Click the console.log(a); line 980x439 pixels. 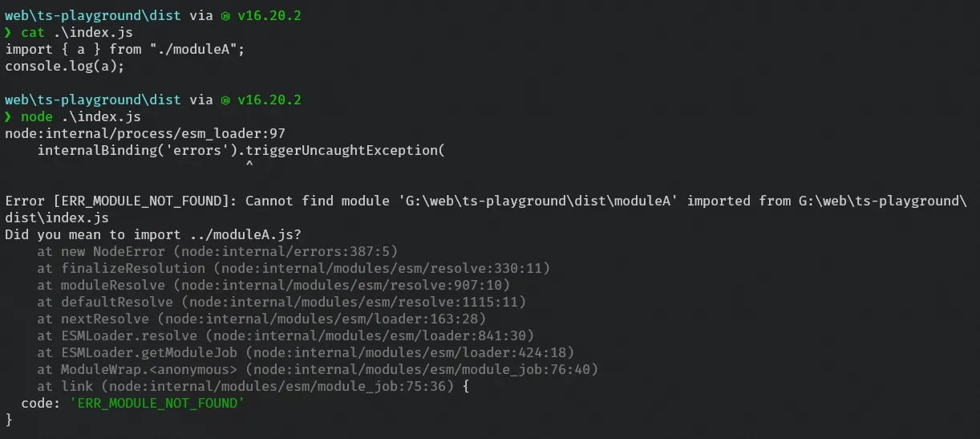click(65, 66)
